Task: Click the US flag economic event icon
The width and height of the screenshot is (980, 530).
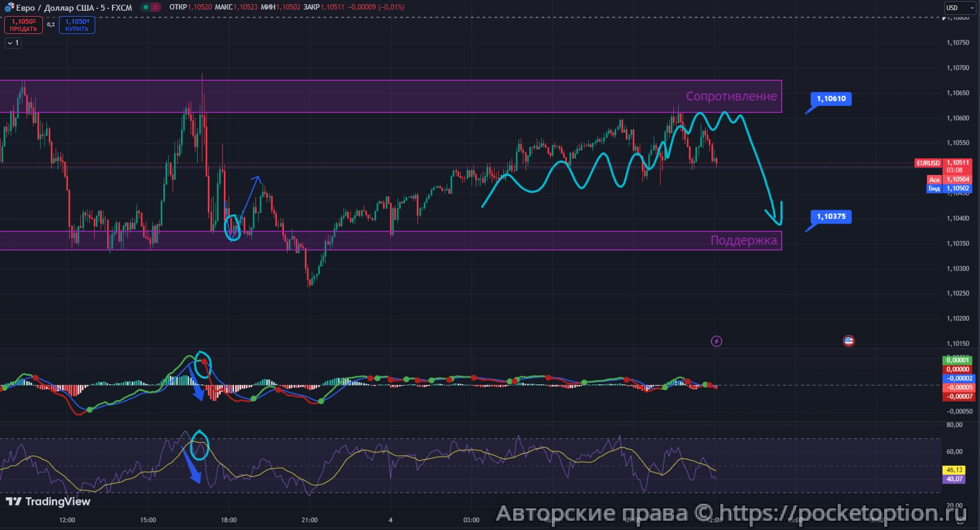Action: [849, 341]
